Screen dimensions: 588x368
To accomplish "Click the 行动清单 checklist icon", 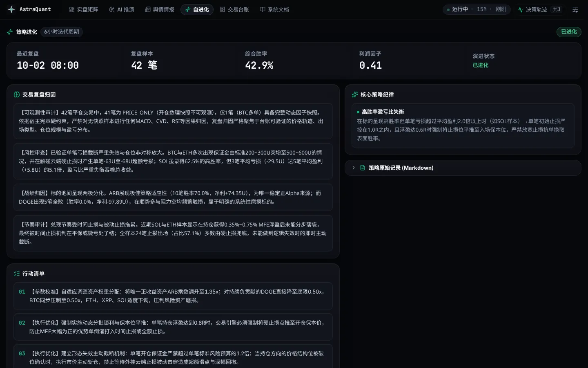I will point(17,274).
